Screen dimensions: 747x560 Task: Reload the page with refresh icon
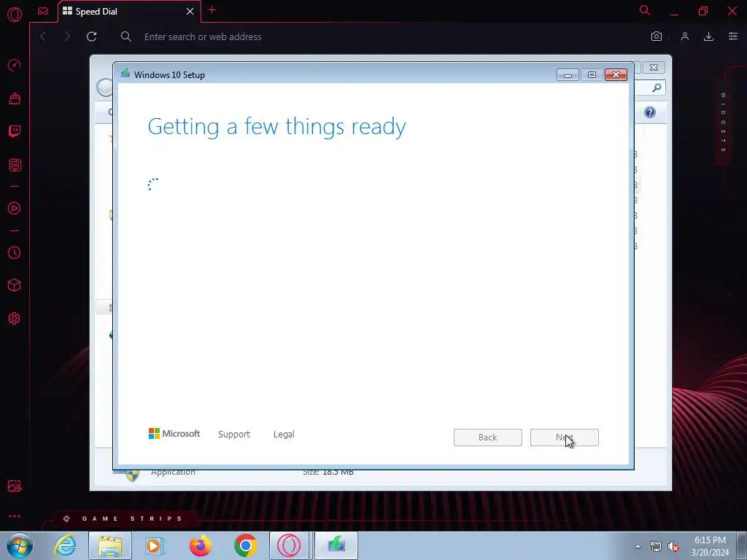point(92,36)
